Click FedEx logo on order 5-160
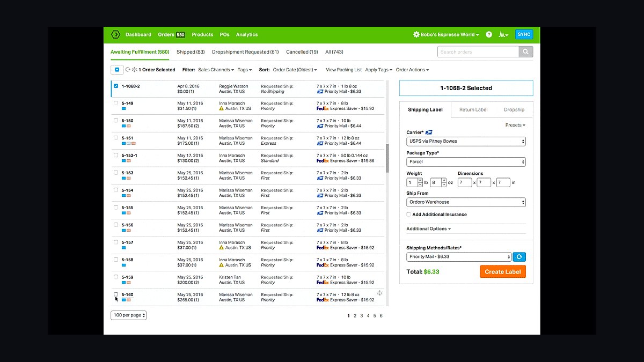The image size is (644, 362). 323,300
